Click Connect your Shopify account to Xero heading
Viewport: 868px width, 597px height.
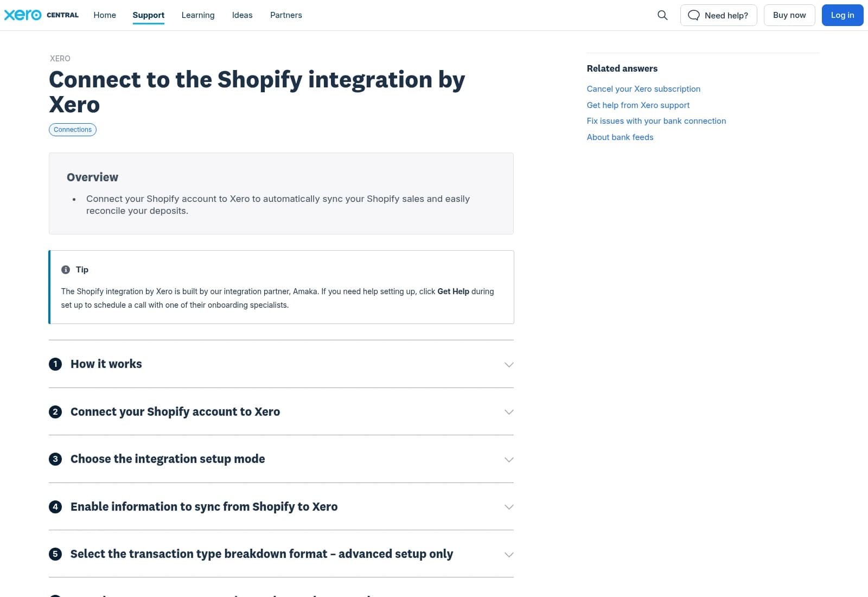pos(175,412)
